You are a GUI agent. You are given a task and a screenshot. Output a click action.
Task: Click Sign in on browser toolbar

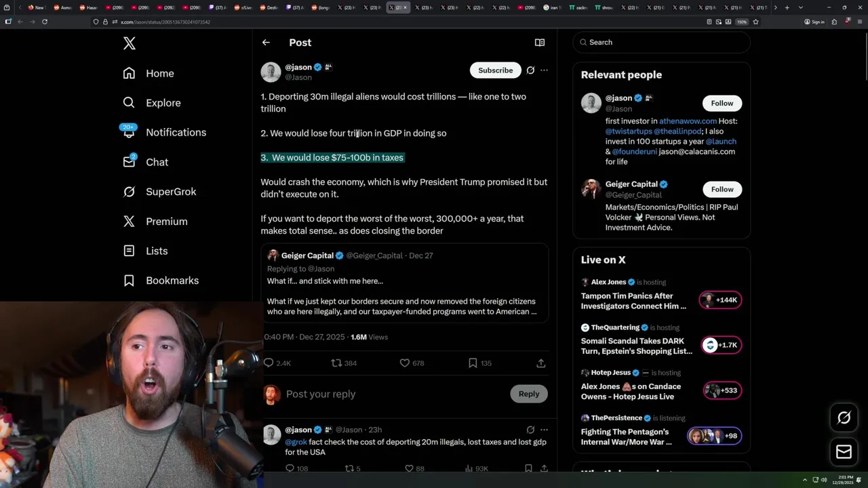coord(814,22)
